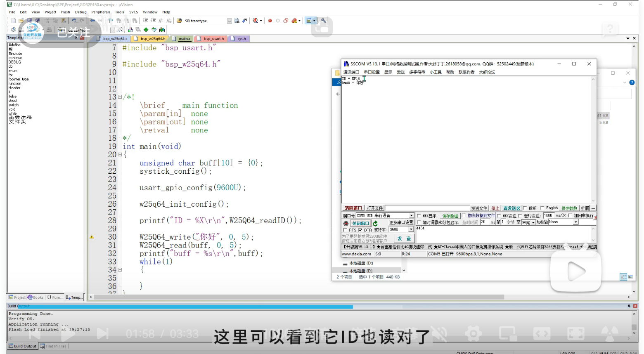This screenshot has height=354, width=644.
Task: Toggle DTR checkbox in SSCOM
Action: point(360,230)
